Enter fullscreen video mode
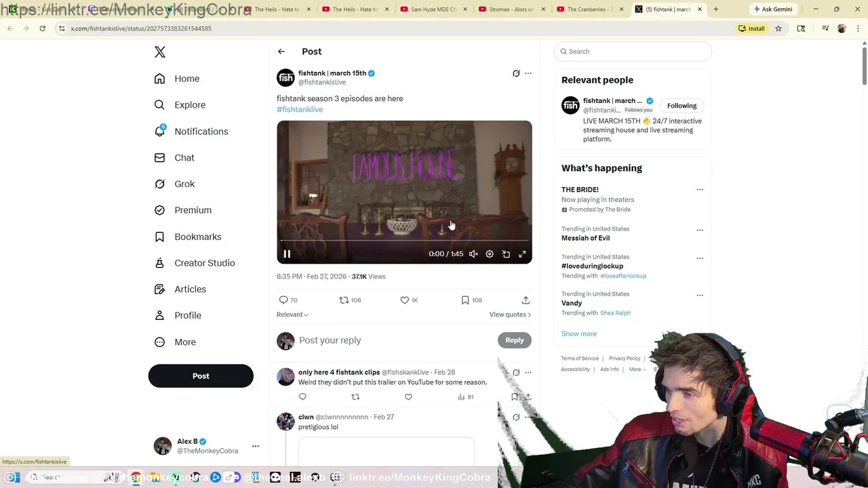 pos(522,254)
